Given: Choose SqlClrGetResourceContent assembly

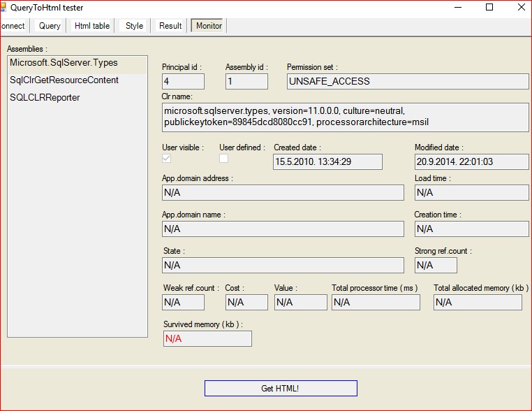Looking at the screenshot, I should (x=64, y=80).
